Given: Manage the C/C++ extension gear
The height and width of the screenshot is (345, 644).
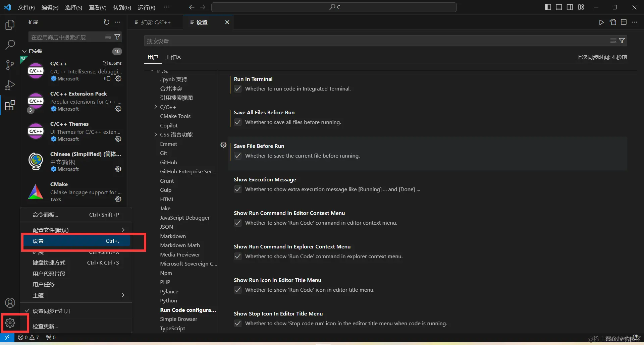Looking at the screenshot, I should tap(118, 78).
